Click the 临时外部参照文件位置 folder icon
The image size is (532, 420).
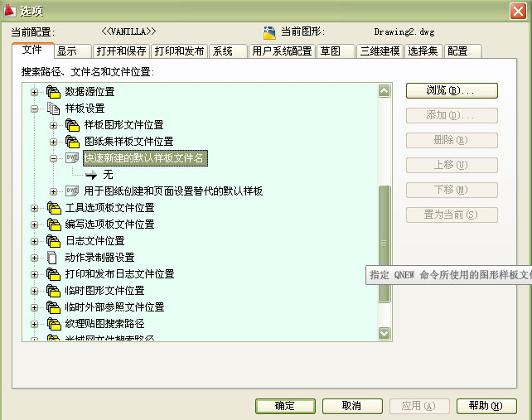pos(53,307)
